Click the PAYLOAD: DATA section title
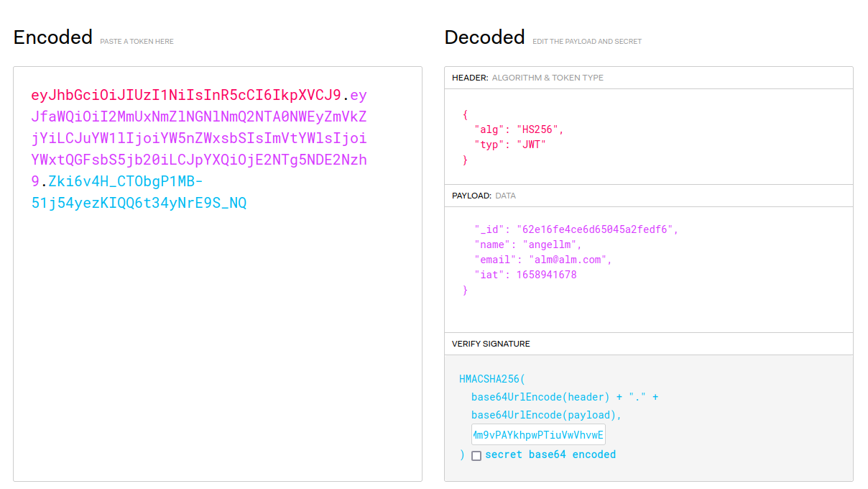The height and width of the screenshot is (489, 868). click(x=484, y=196)
